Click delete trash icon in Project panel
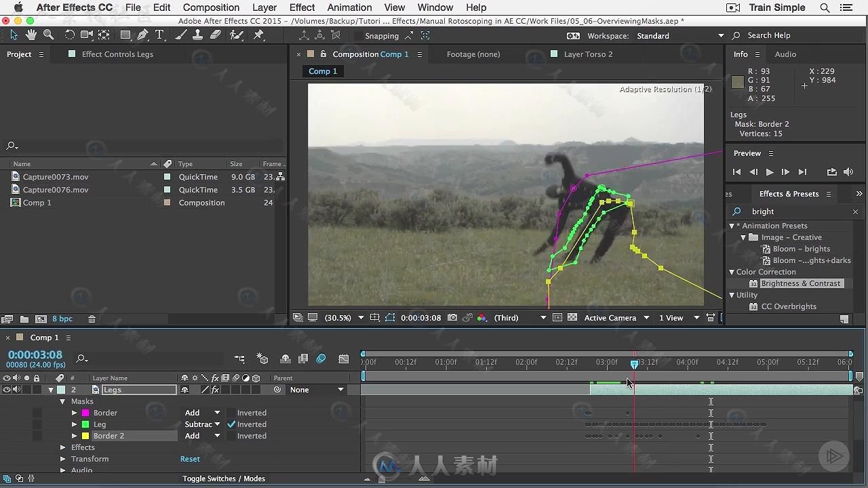Screen dimensions: 868x488 [x=92, y=319]
